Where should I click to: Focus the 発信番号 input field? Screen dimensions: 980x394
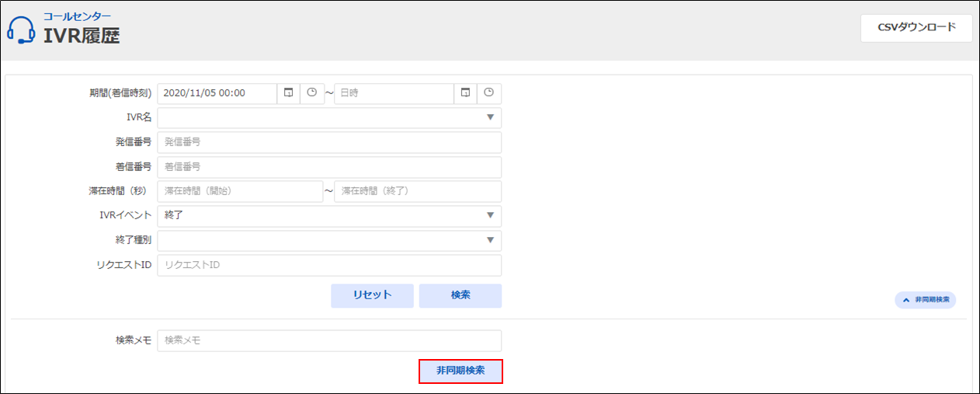pyautogui.click(x=329, y=142)
